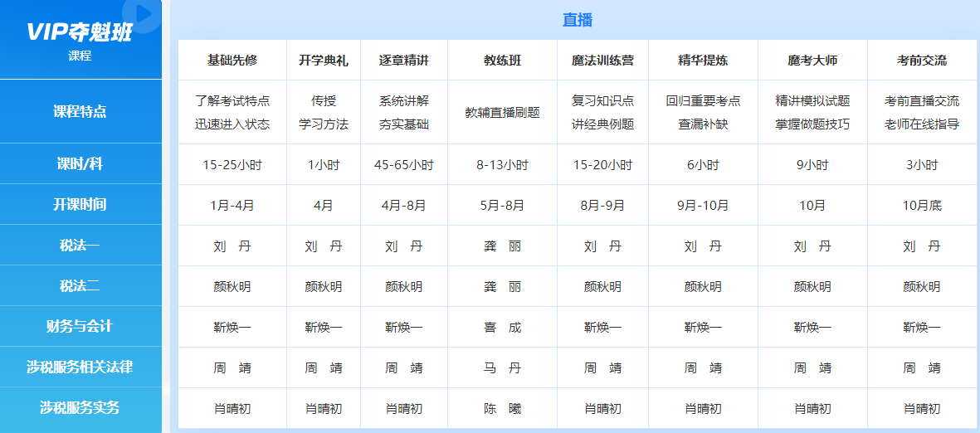980x433 pixels.
Task: Click the 1月-4月 start time cell
Action: click(x=232, y=206)
